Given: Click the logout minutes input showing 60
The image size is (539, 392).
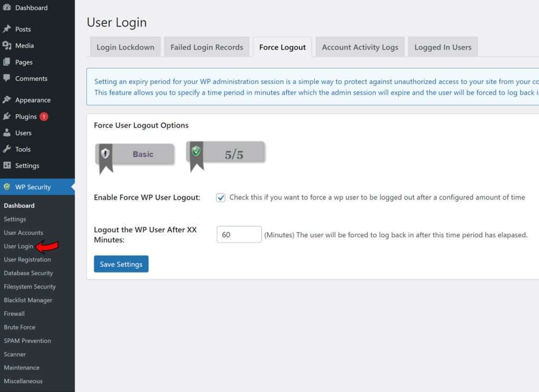Looking at the screenshot, I should pos(239,234).
